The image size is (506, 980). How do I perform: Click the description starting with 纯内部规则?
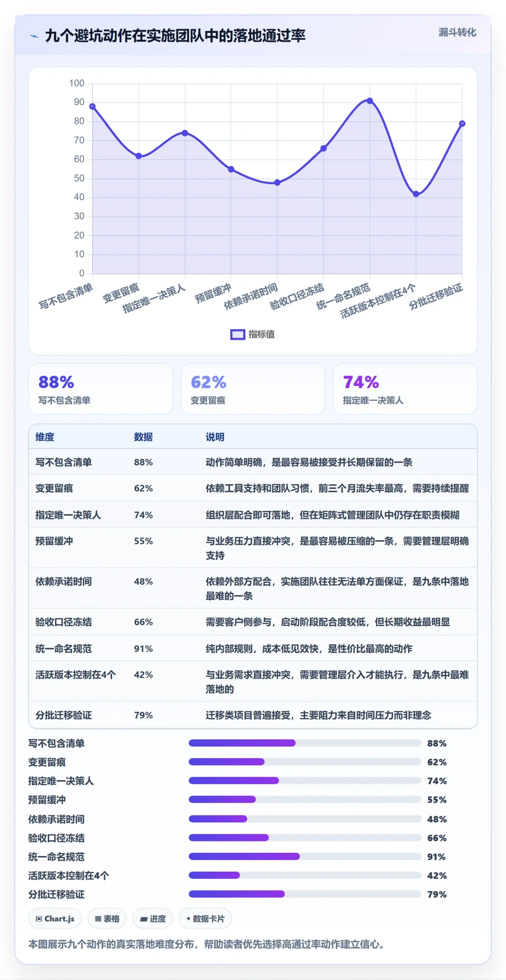pos(309,648)
